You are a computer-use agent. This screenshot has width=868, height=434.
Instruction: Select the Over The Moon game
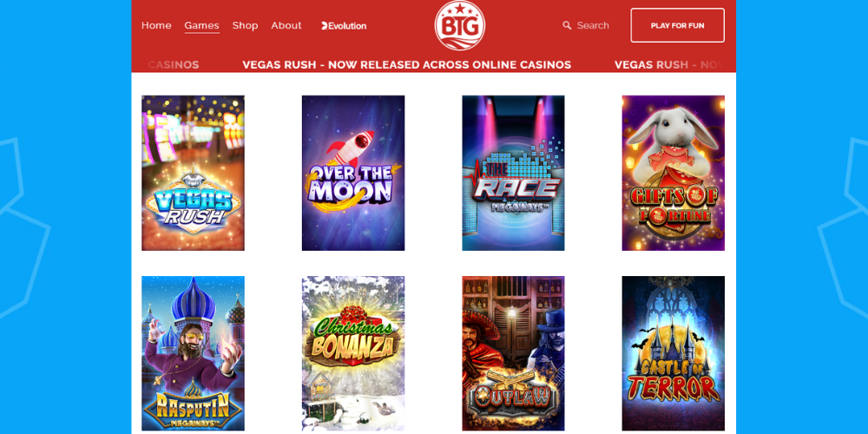coord(353,174)
